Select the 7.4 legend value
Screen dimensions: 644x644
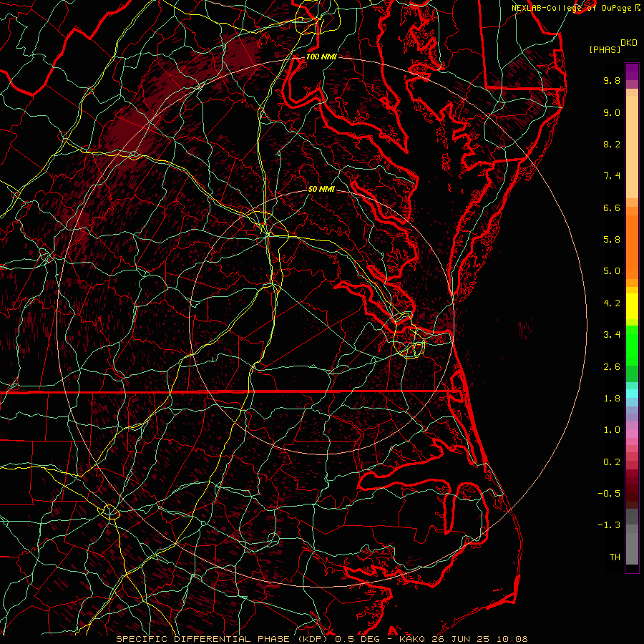click(612, 176)
